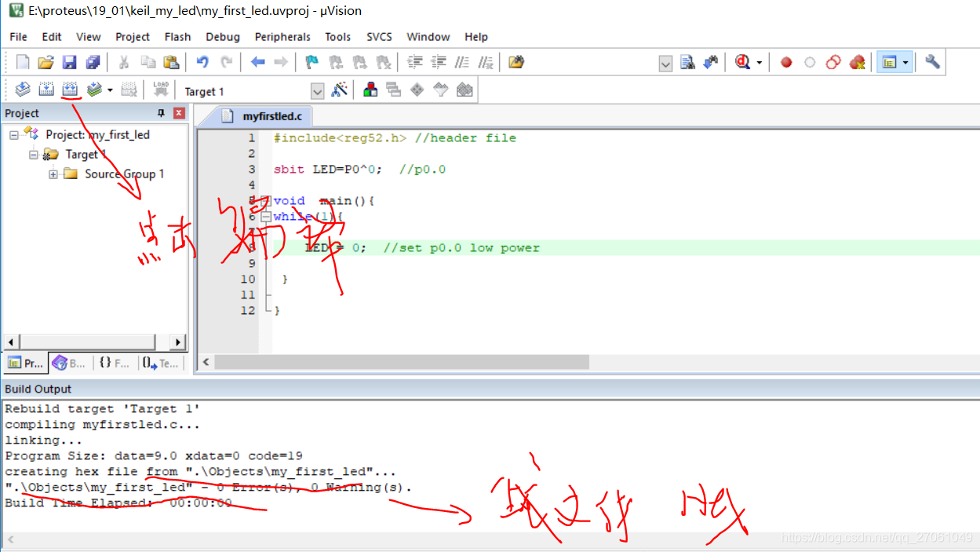Collapse the Target 1 tree node

[x=34, y=155]
